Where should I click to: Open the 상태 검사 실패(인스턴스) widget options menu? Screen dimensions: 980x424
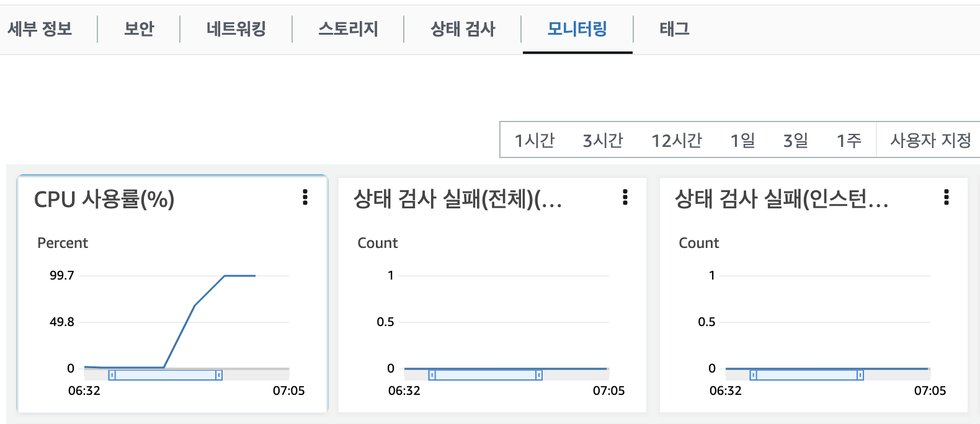(946, 197)
